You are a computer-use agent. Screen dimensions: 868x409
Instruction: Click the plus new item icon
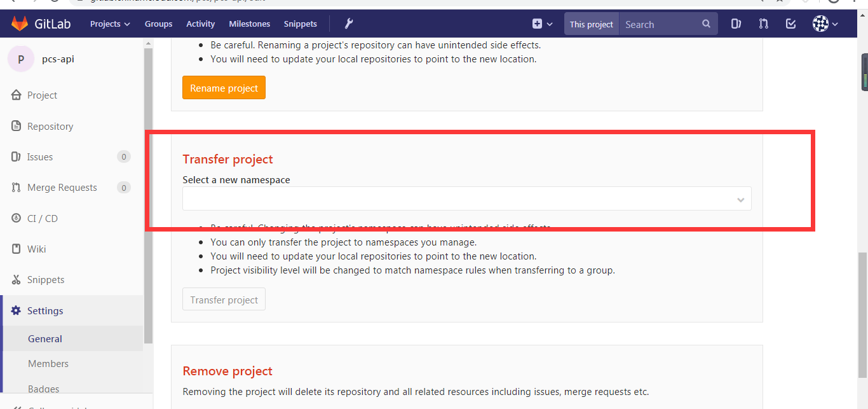(x=537, y=24)
